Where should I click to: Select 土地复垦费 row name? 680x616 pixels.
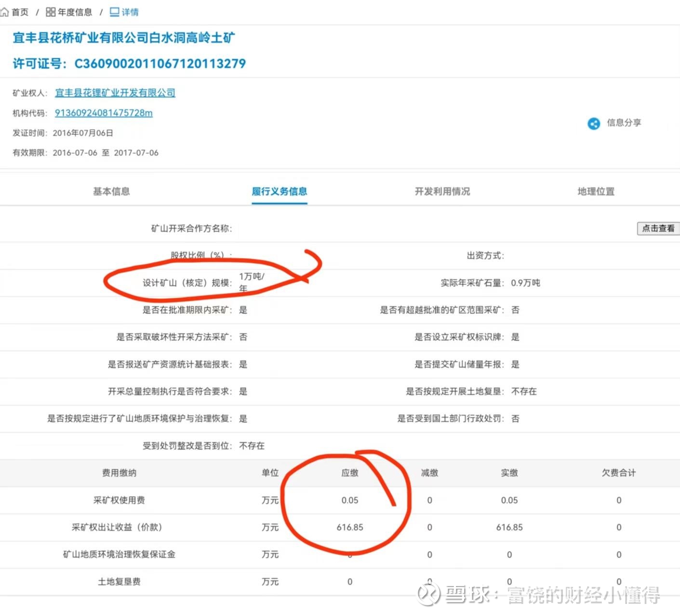(119, 582)
